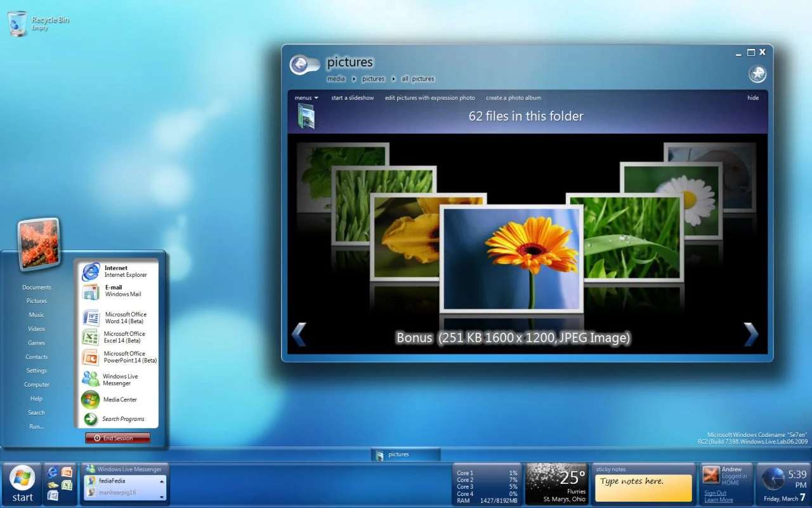This screenshot has width=812, height=508.
Task: Open Games from start menu
Action: [x=37, y=343]
